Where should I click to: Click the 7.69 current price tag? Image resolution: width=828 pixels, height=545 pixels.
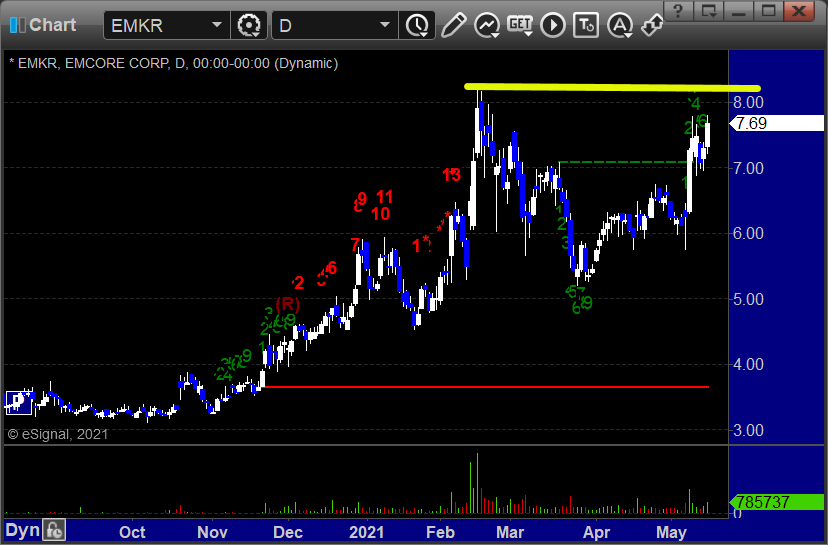pyautogui.click(x=776, y=123)
